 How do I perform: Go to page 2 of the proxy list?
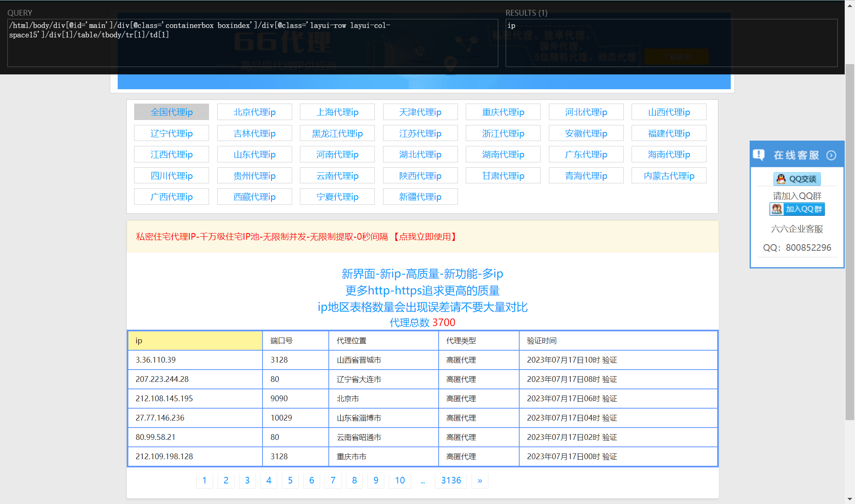(x=226, y=480)
